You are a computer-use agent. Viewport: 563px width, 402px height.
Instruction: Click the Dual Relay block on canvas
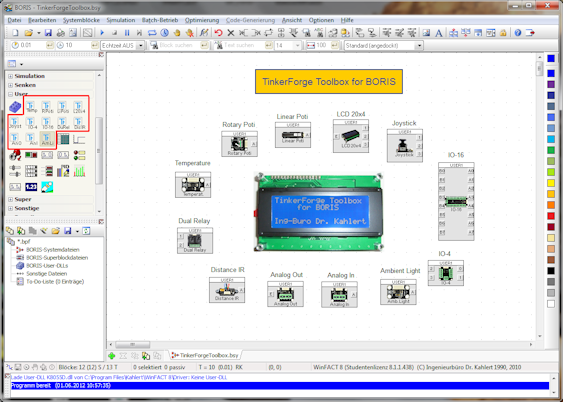(195, 240)
